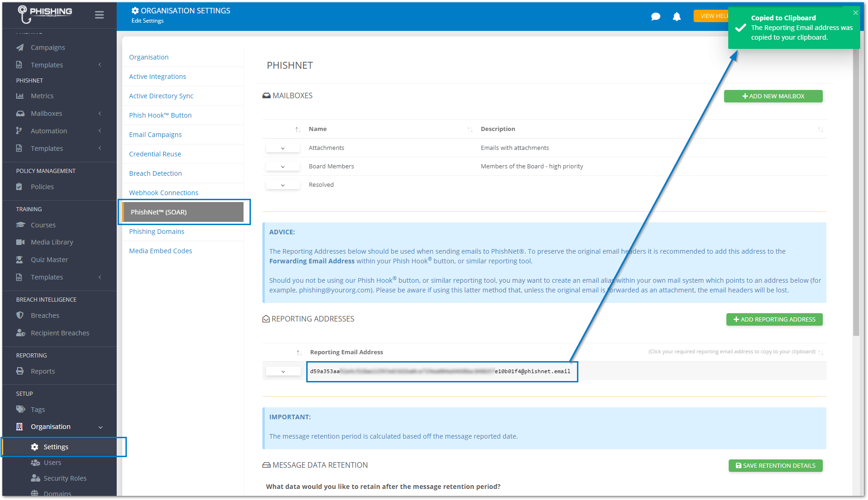This screenshot has height=500, width=868.
Task: Open dropdown for Board Members mailbox row
Action: [x=283, y=167]
